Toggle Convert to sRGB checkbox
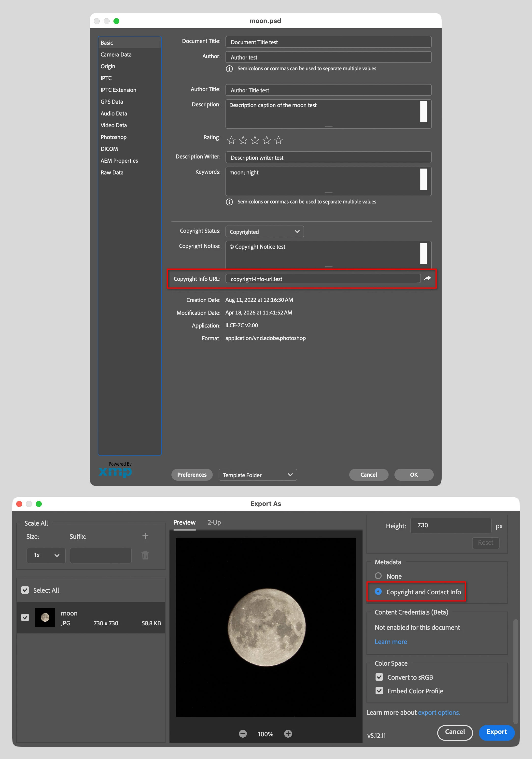532x759 pixels. pyautogui.click(x=379, y=677)
